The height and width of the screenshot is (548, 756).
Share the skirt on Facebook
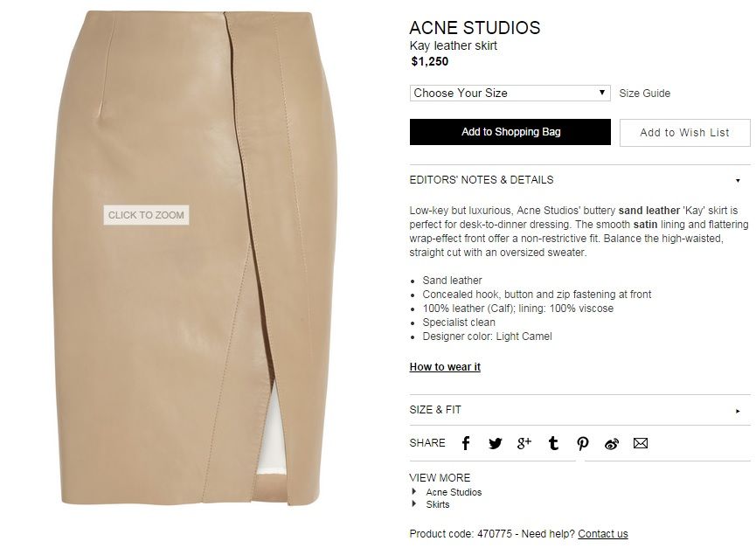[x=466, y=443]
